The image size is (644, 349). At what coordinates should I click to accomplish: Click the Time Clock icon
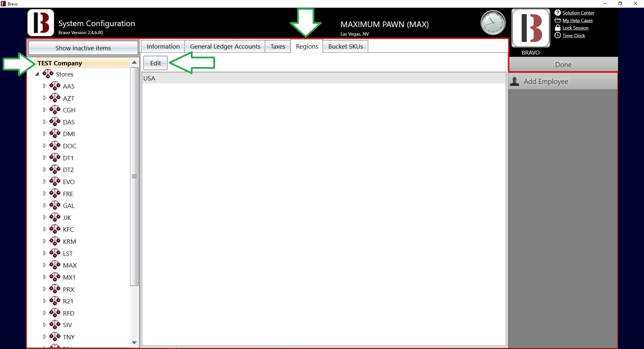(x=557, y=35)
